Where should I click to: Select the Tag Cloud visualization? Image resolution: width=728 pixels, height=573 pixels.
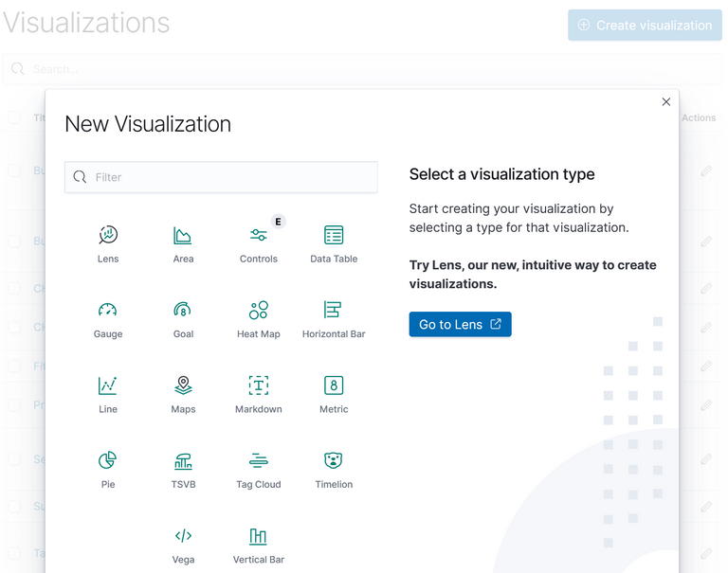pos(259,469)
